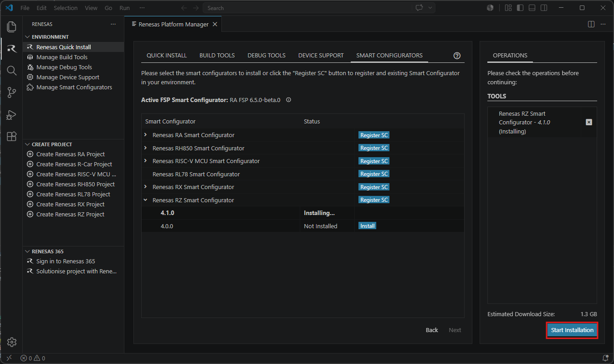
Task: Expand Renesas RA Smart Configurator row
Action: point(146,135)
